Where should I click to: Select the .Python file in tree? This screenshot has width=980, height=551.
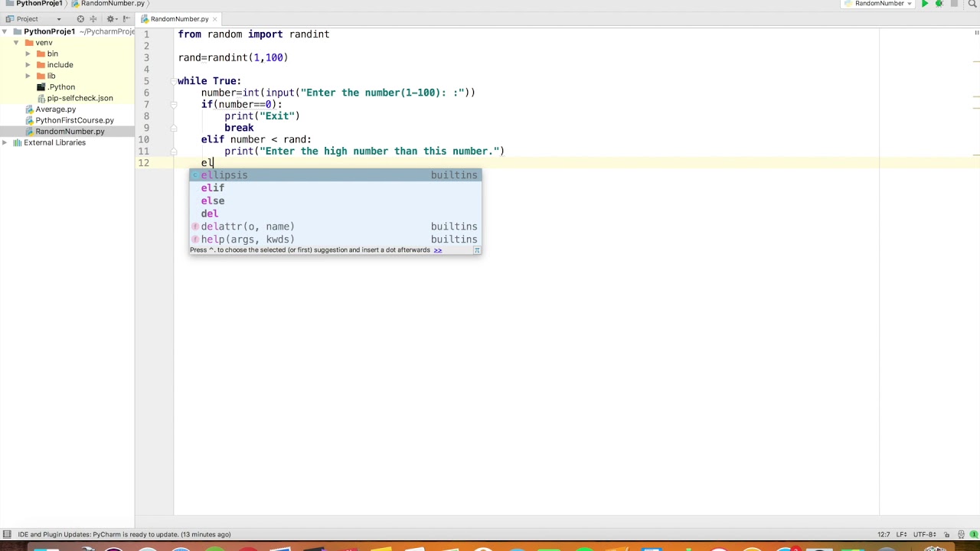pos(55,87)
